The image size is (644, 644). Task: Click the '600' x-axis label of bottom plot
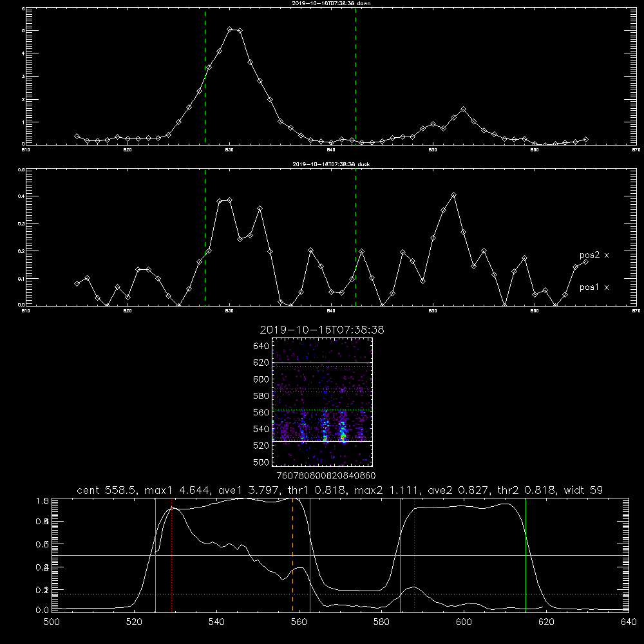pyautogui.click(x=464, y=622)
